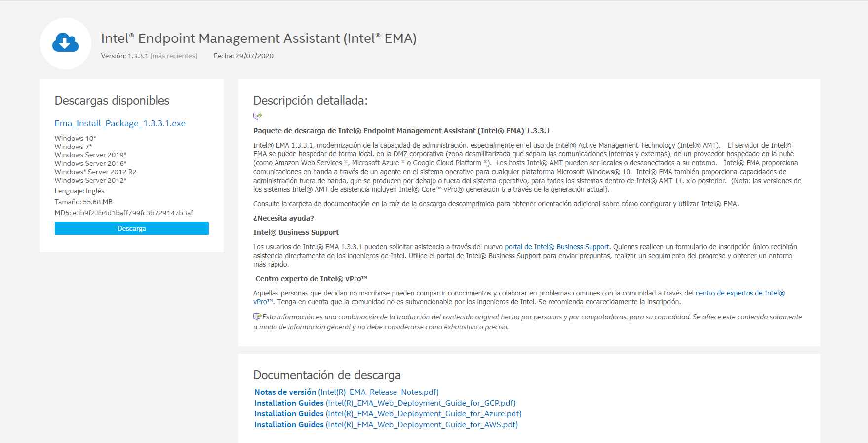Click the 'Consulte la carpeta de documentación' paragraph
Viewport: 868px width, 443px height.
[x=496, y=204]
